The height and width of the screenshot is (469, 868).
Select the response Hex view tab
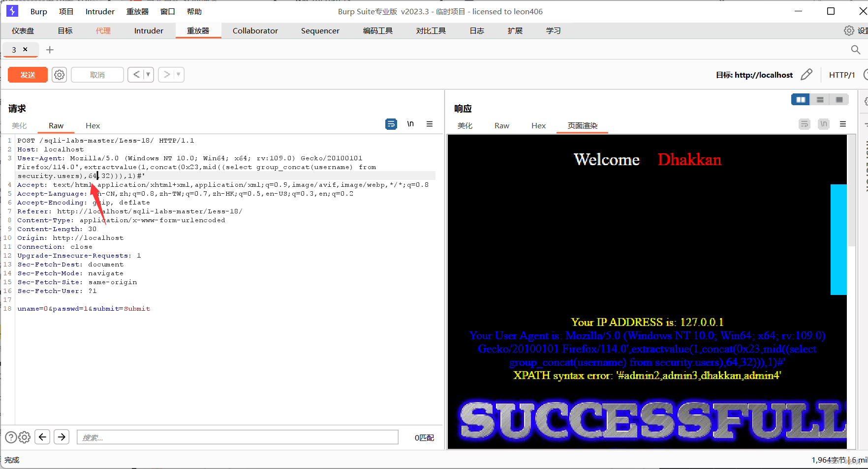539,126
